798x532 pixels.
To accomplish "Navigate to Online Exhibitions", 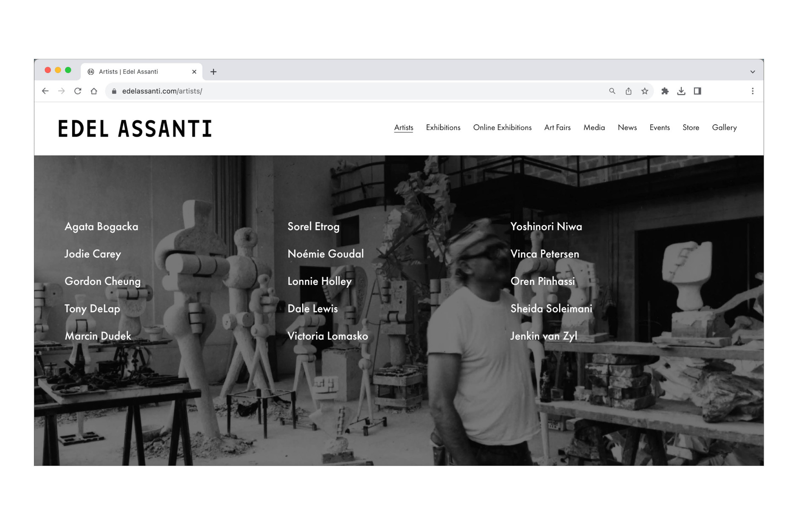I will click(502, 127).
